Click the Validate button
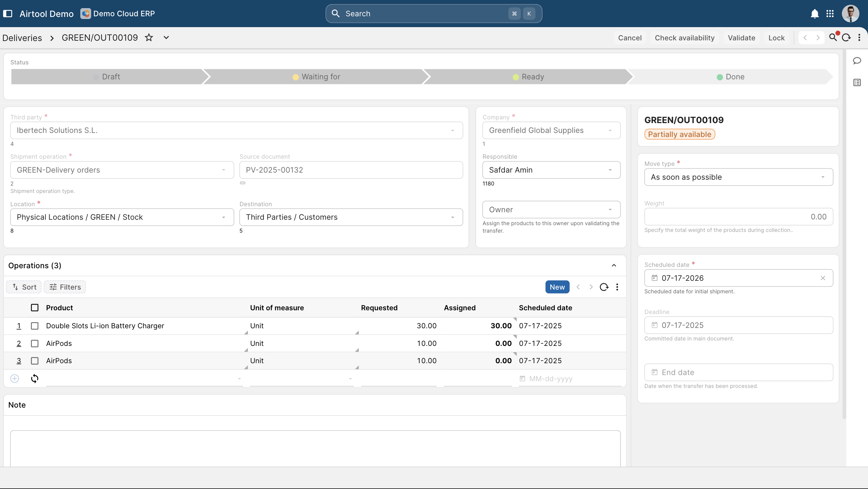The width and height of the screenshot is (868, 489). [741, 38]
